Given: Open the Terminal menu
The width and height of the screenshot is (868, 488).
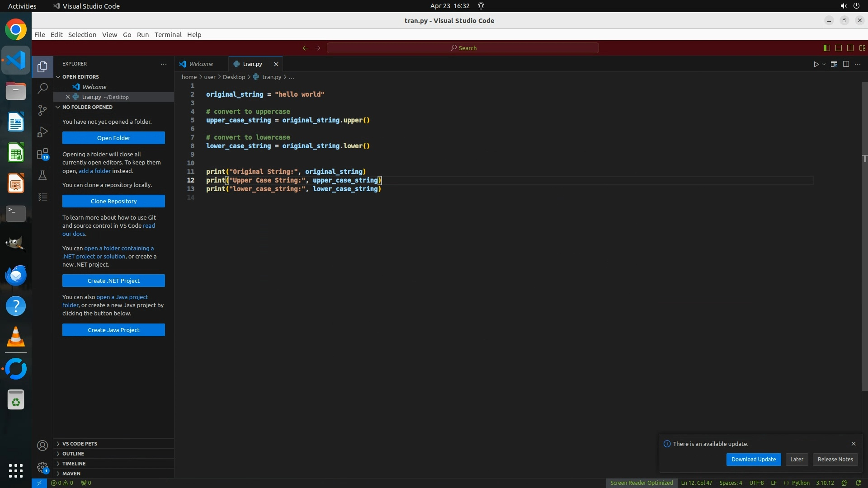Looking at the screenshot, I should 168,35.
